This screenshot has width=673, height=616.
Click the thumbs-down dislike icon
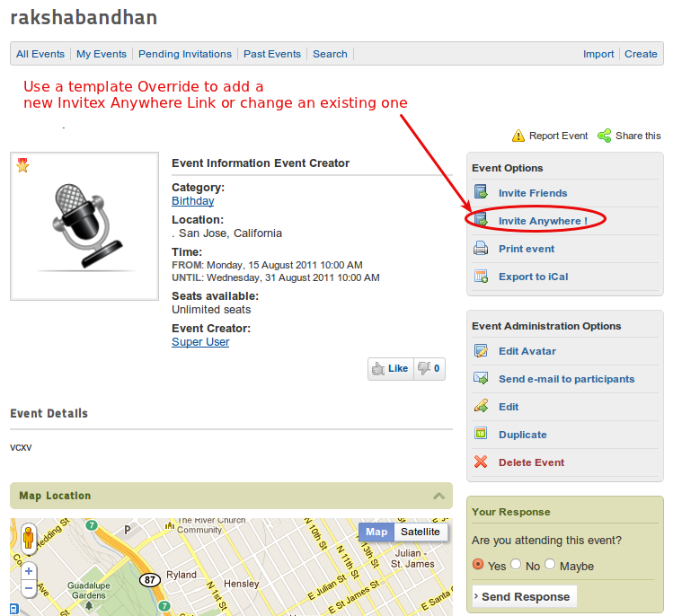[423, 368]
